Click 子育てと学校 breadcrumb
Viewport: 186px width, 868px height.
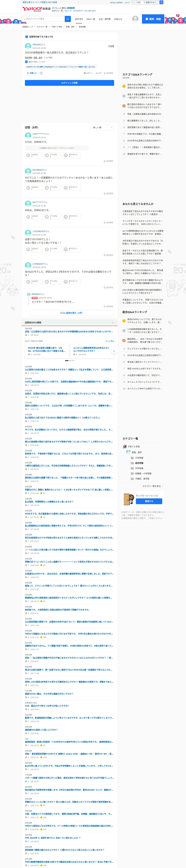[56, 27]
